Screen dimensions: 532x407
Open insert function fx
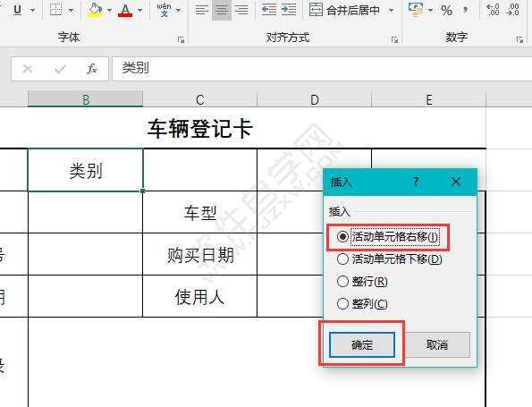tap(92, 69)
